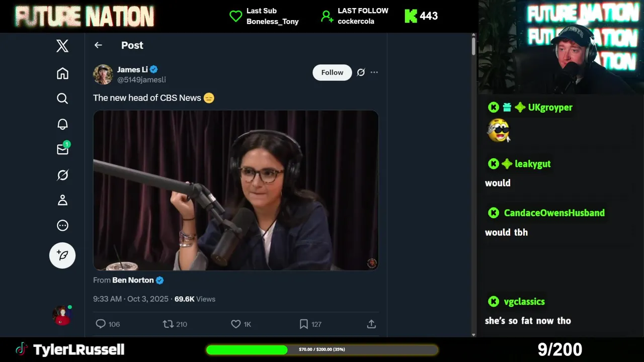
Task: Open the Notifications bell icon
Action: pos(62,124)
